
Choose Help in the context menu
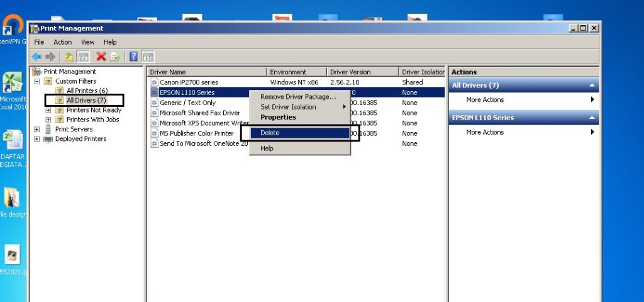[x=300, y=148]
